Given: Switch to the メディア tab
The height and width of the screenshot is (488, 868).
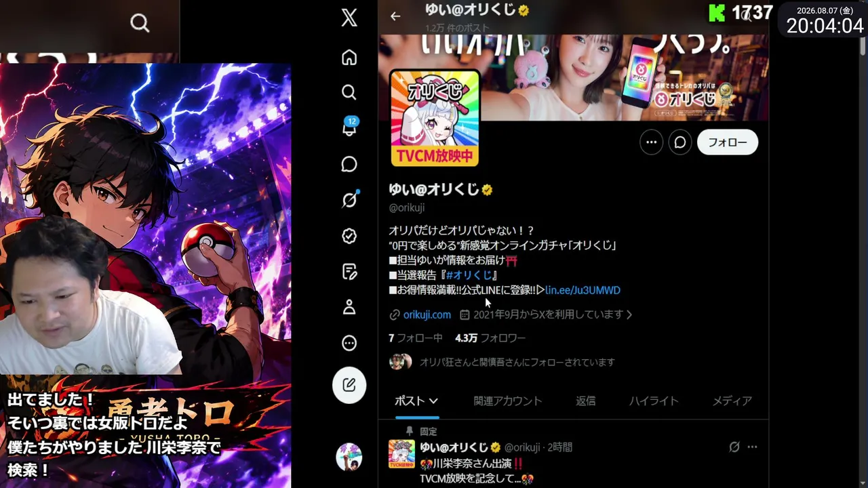Looking at the screenshot, I should click(x=732, y=401).
